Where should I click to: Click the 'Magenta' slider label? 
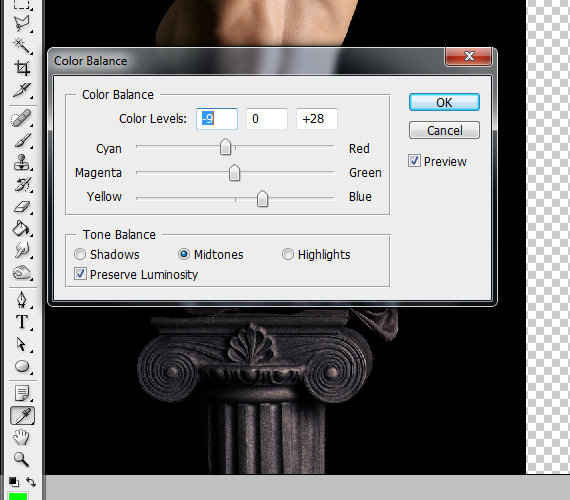[x=98, y=173]
